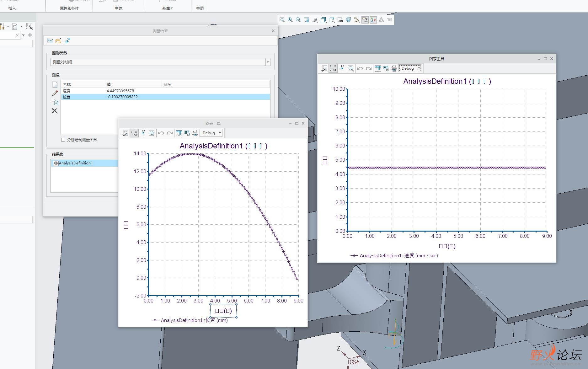588x369 pixels.
Task: Click the graph selected measure icon
Action: pos(50,40)
